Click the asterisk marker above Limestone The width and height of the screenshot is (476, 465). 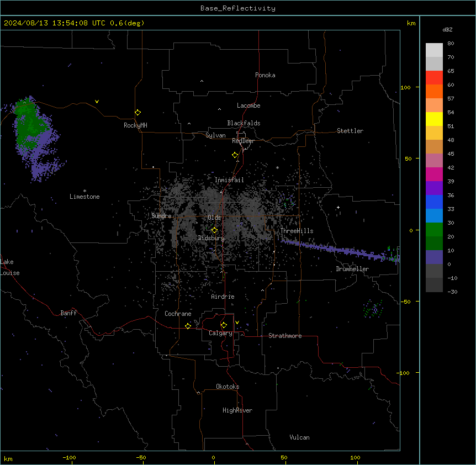click(x=84, y=191)
